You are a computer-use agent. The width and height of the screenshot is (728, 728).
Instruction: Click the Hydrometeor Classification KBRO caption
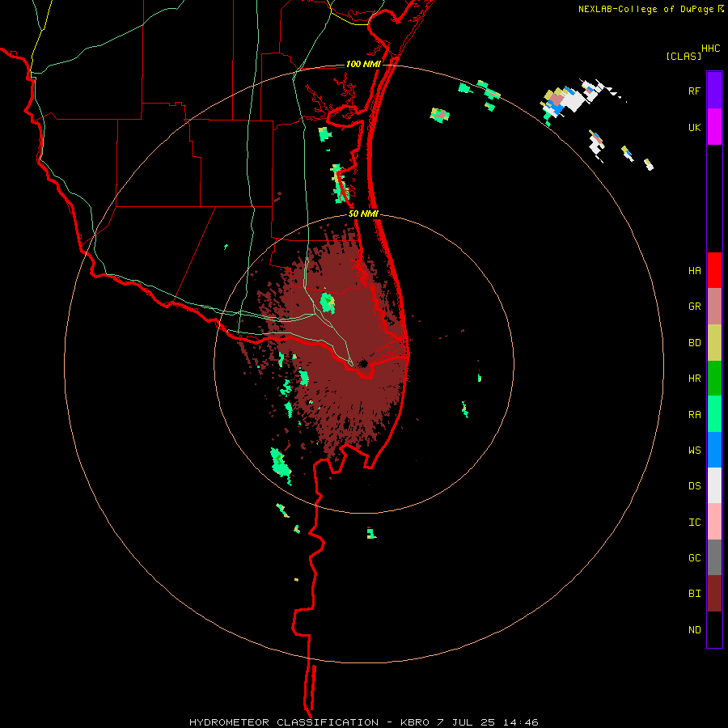363,722
